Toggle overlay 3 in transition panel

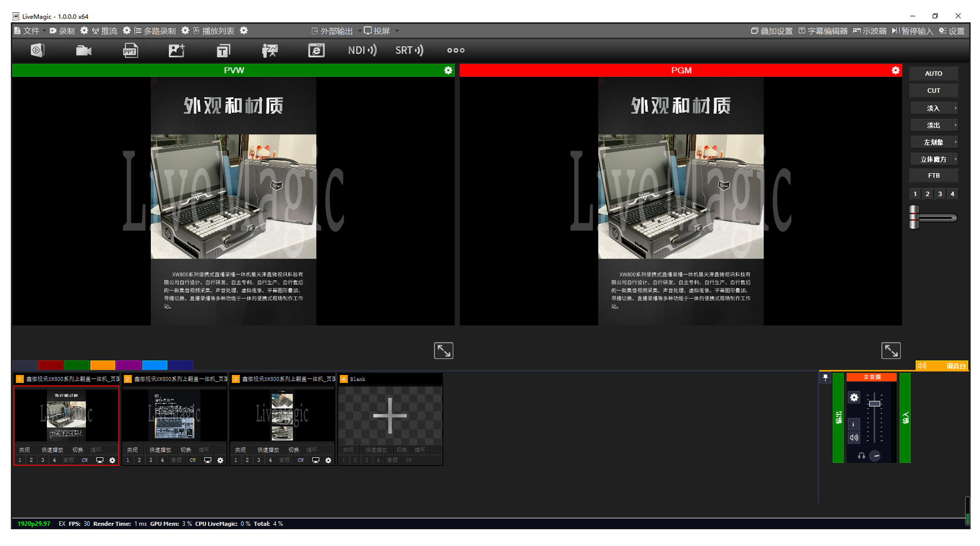(940, 194)
